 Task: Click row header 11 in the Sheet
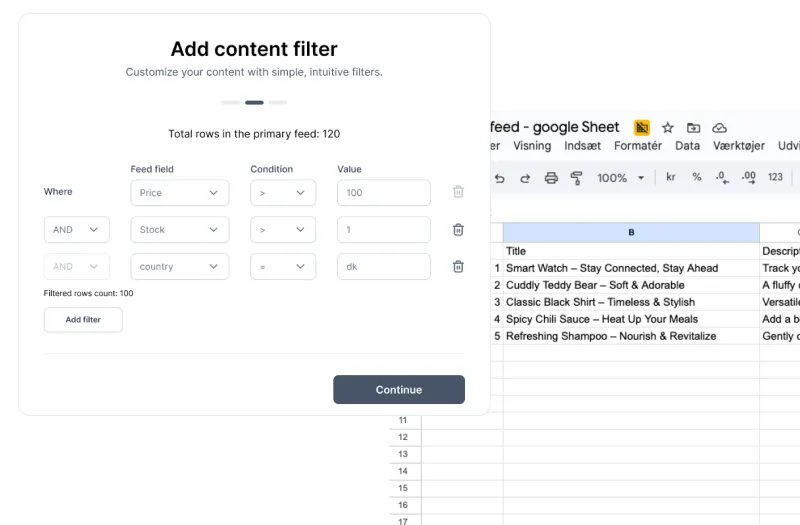[405, 420]
